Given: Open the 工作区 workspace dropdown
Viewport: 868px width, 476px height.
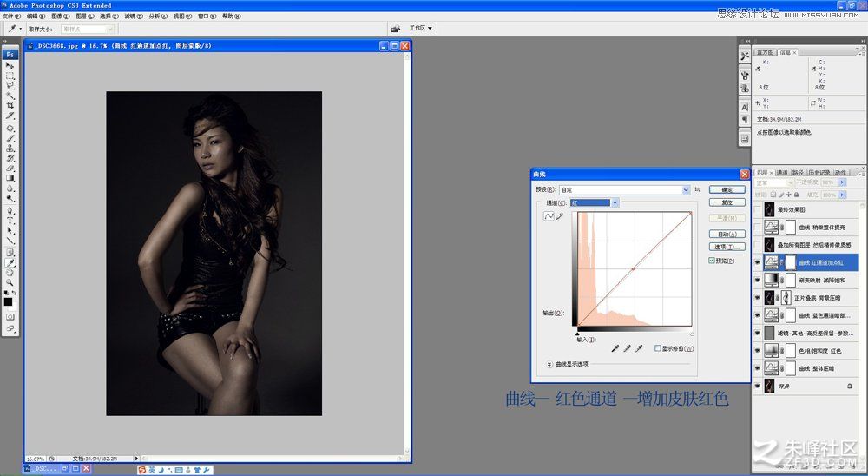Looking at the screenshot, I should [420, 28].
